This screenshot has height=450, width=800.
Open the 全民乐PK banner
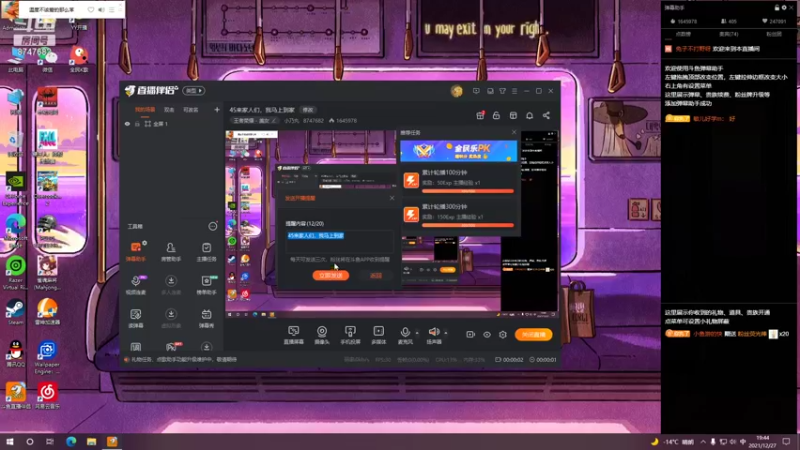coord(458,151)
